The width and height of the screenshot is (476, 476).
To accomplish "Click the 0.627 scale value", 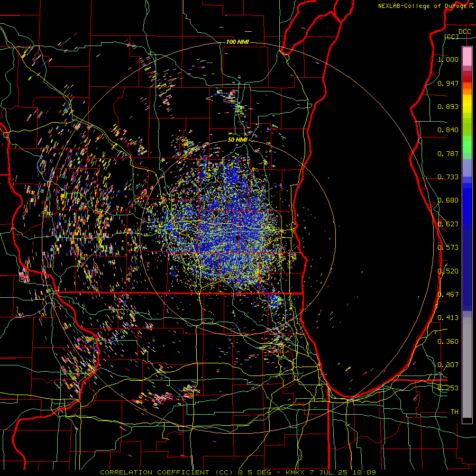I will click(x=448, y=224).
